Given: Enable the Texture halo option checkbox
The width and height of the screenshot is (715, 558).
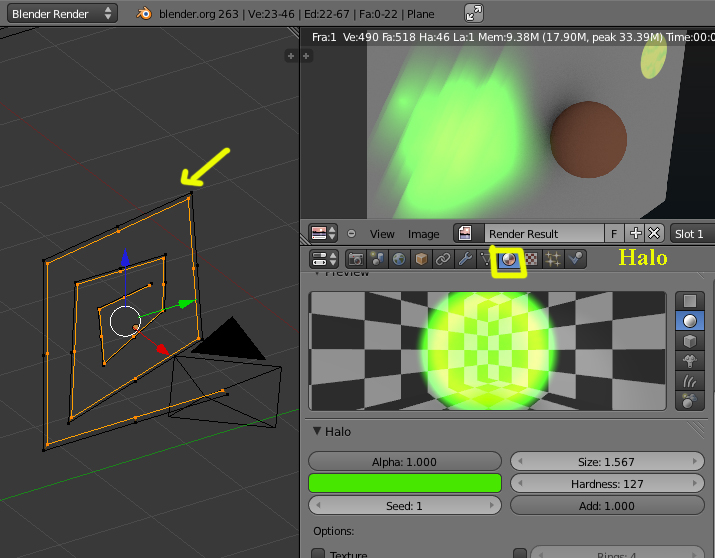Looking at the screenshot, I should tap(318, 554).
